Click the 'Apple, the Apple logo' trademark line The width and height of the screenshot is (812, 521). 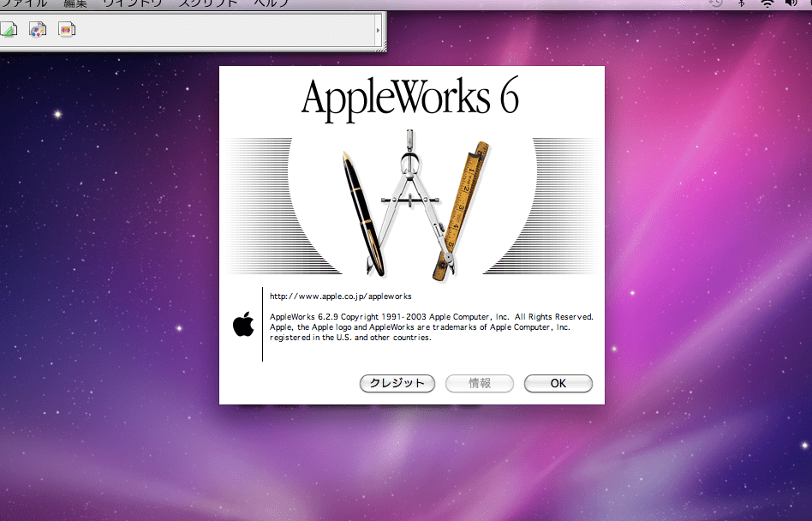point(420,326)
